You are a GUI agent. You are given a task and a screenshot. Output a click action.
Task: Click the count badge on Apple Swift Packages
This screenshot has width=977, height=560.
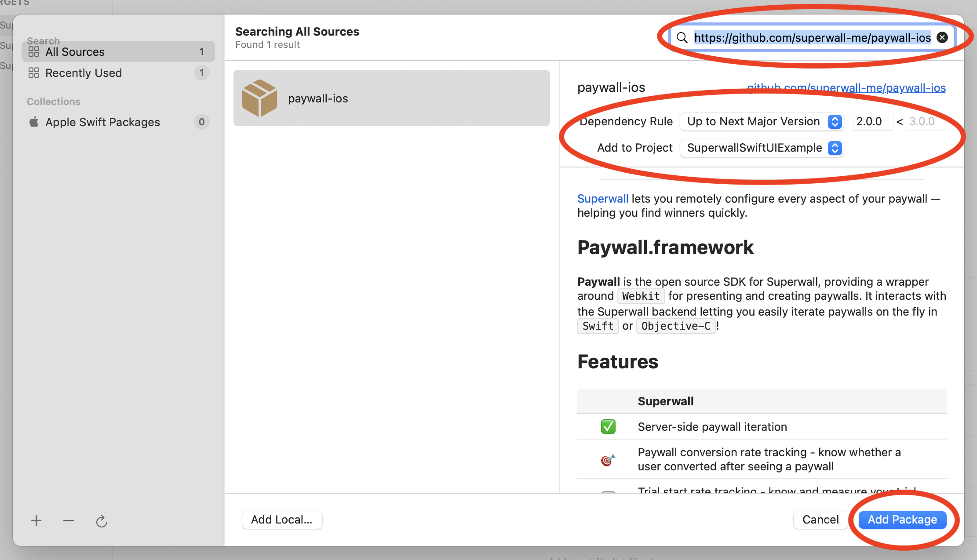pyautogui.click(x=201, y=122)
